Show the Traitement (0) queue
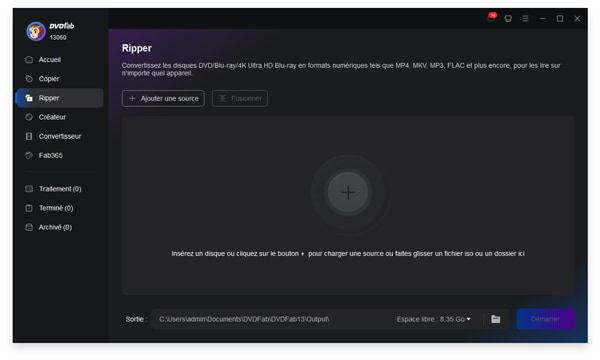The width and height of the screenshot is (600, 360). point(60,189)
